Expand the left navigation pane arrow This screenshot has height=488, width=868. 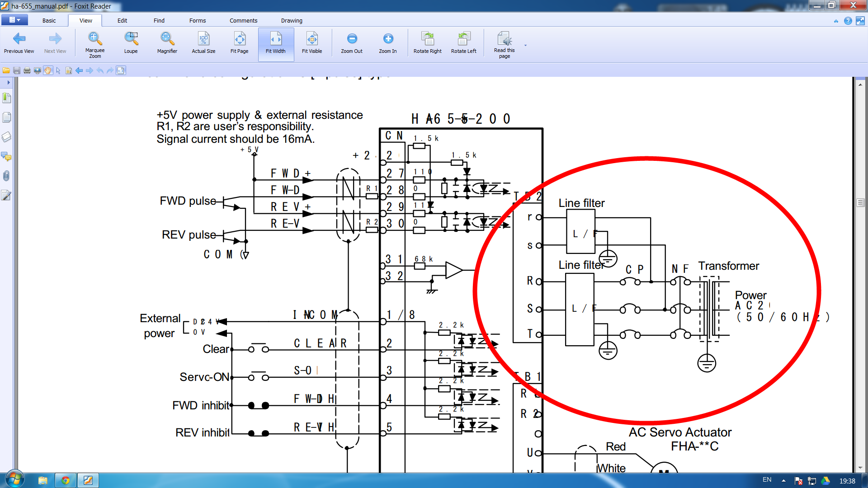[8, 82]
